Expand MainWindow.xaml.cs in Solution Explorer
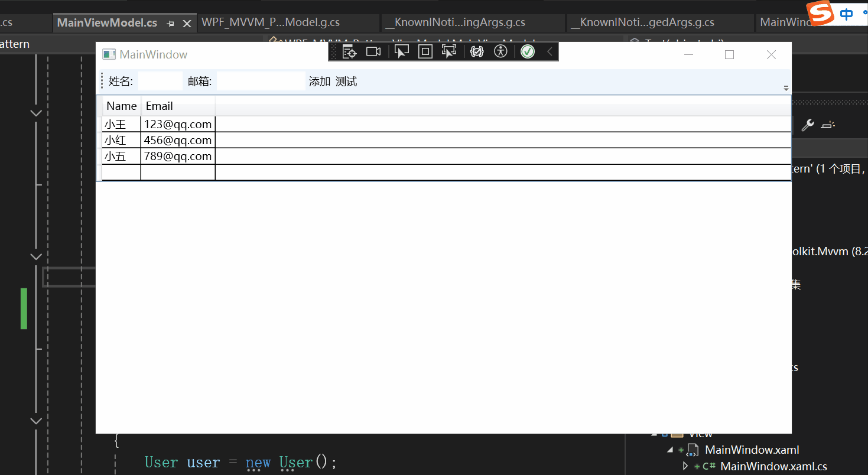Screen dimensions: 868x475 coord(686,466)
